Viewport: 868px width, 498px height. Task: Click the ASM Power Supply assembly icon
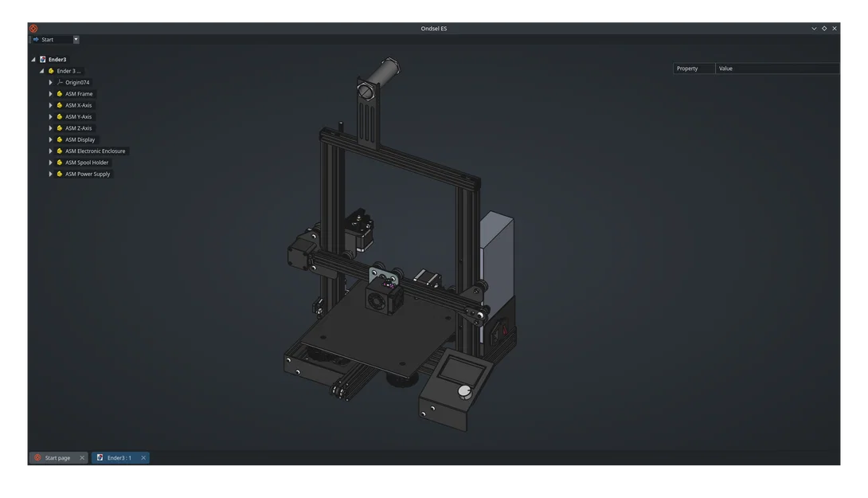pos(59,174)
